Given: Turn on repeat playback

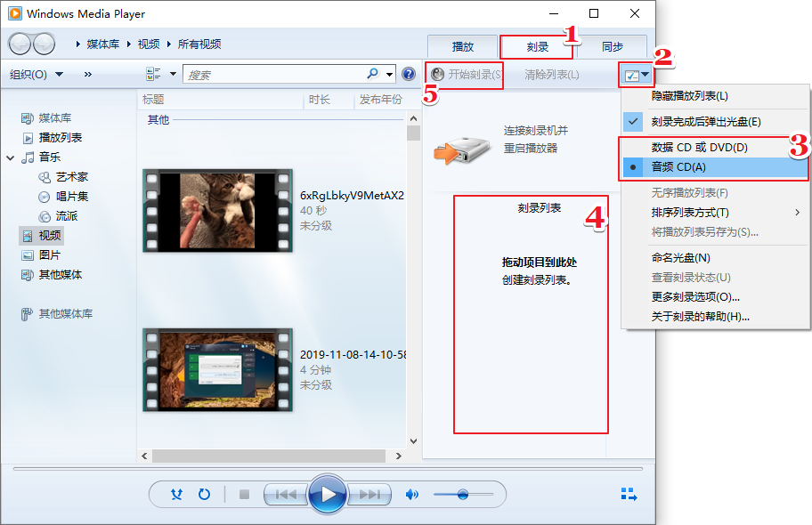Looking at the screenshot, I should click(x=204, y=495).
